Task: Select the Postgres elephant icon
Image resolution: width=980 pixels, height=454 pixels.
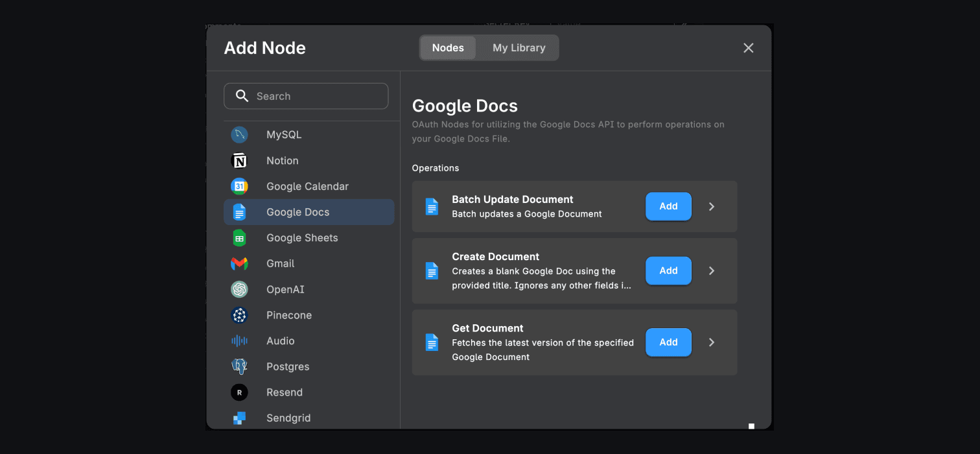Action: [239, 366]
